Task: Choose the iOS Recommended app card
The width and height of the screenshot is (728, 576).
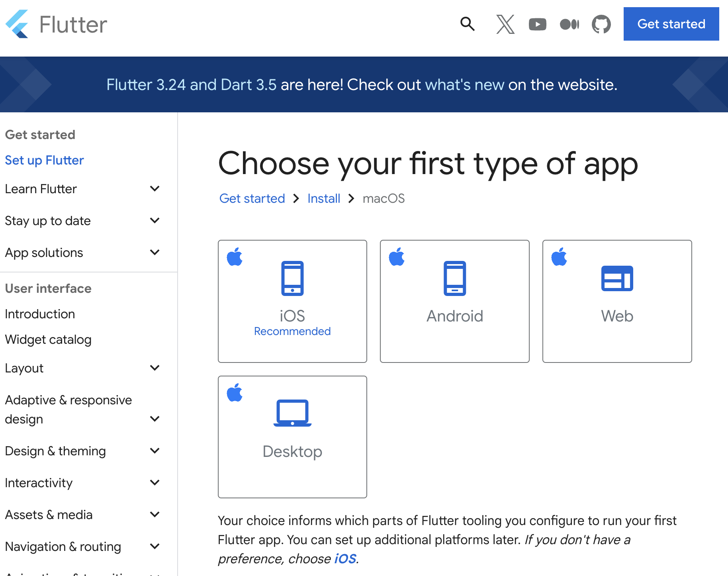Action: (292, 301)
